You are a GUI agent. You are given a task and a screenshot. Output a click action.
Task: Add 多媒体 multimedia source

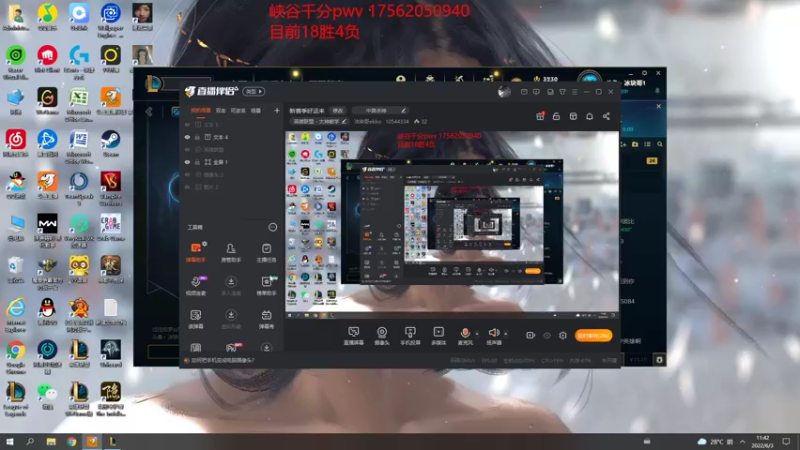tap(438, 336)
